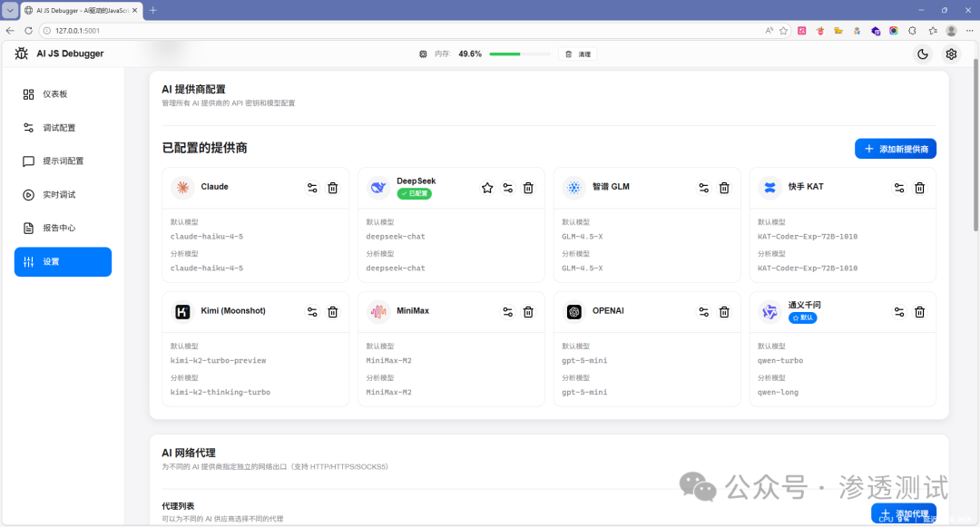The width and height of the screenshot is (980, 527).
Task: Open the 报告中心 section
Action: pyautogui.click(x=54, y=228)
